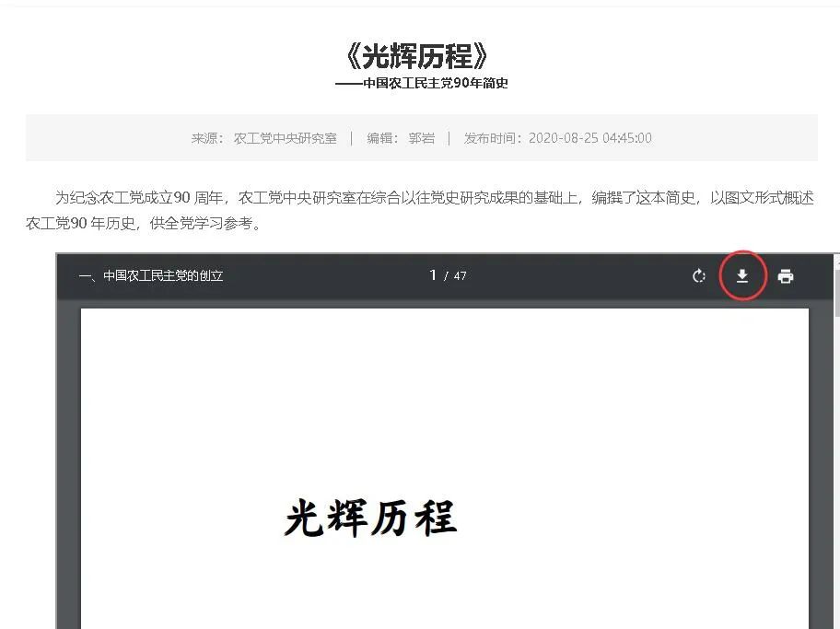Screen dimensions: 840x629
Task: Click the 发布时间 label in info bar
Action: point(494,138)
